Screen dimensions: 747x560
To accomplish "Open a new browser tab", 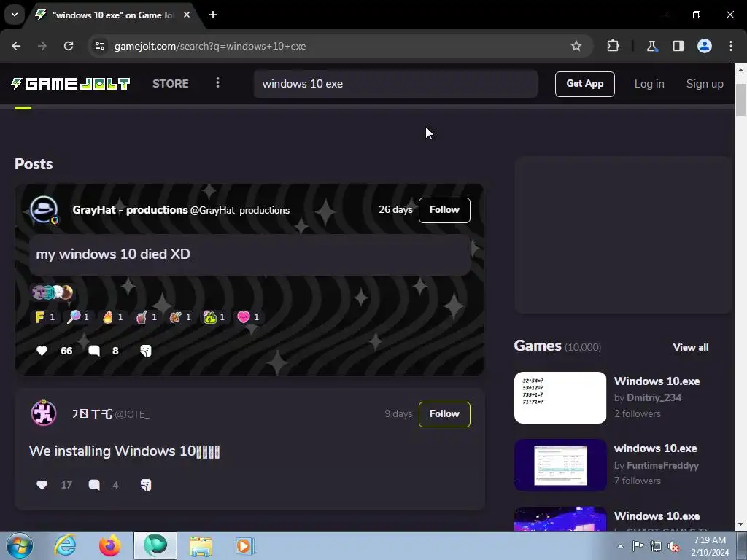I will point(213,15).
